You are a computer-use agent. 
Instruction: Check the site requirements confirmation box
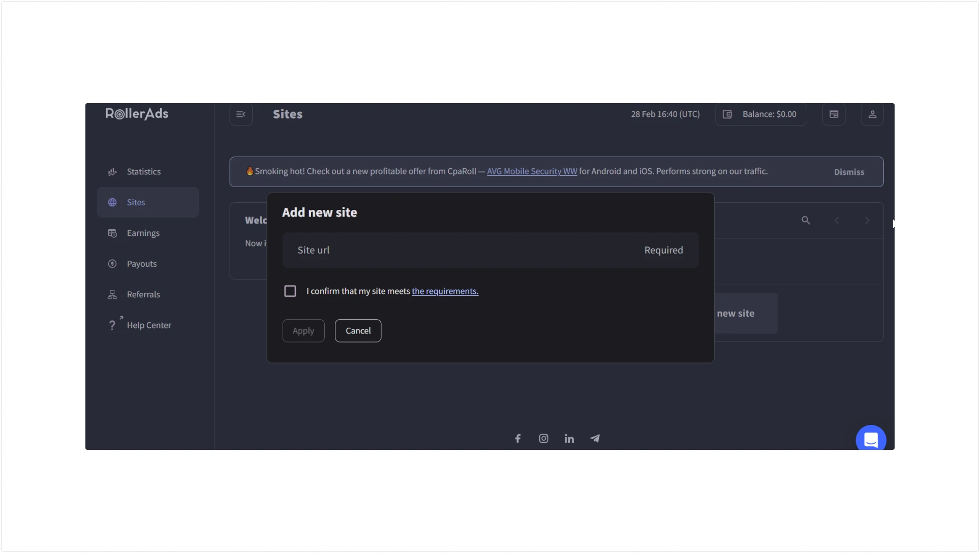click(x=290, y=291)
